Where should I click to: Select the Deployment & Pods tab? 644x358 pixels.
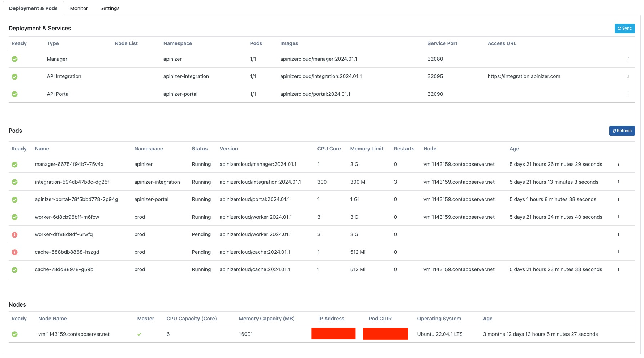33,8
